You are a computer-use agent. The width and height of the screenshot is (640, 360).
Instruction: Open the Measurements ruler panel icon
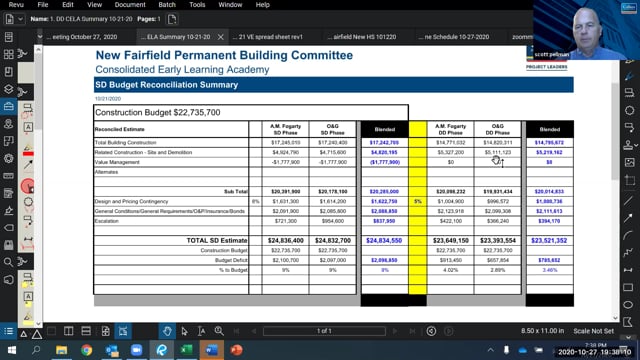[9, 176]
